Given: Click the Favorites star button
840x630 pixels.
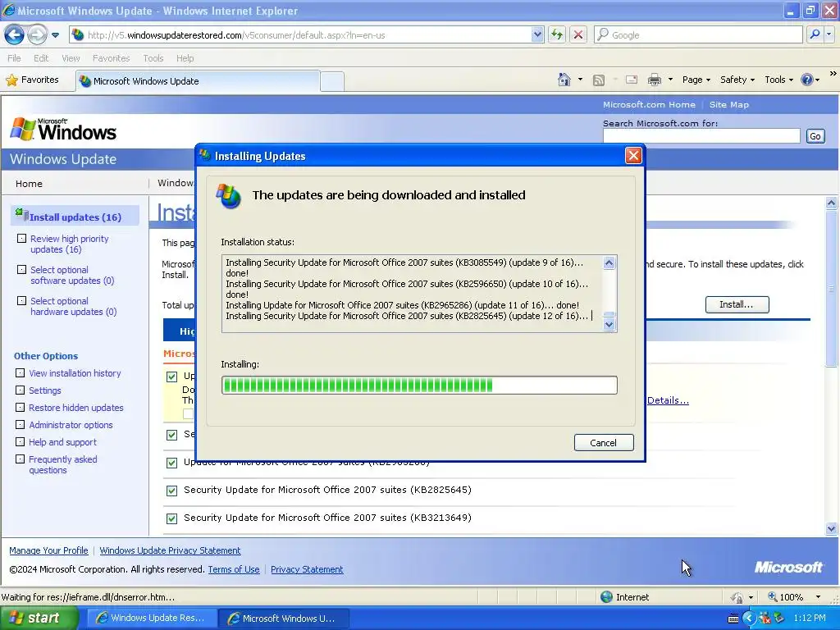Looking at the screenshot, I should [x=32, y=80].
